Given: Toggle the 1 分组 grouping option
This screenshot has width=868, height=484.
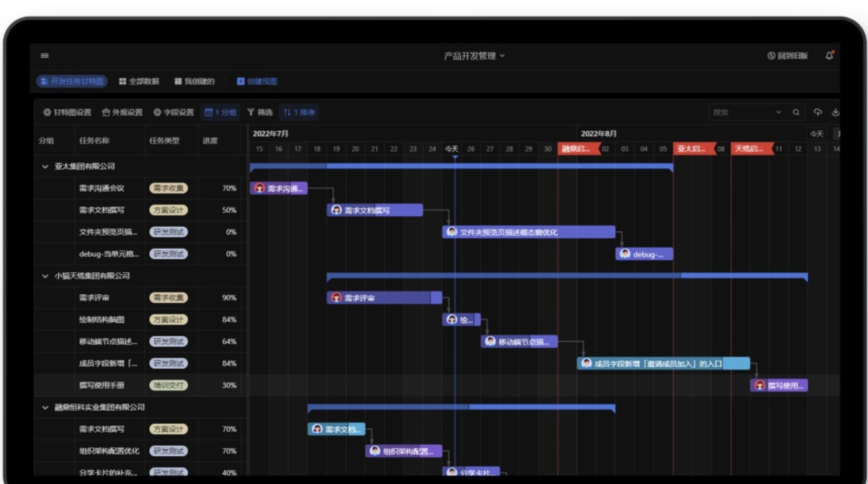Looking at the screenshot, I should tap(220, 112).
